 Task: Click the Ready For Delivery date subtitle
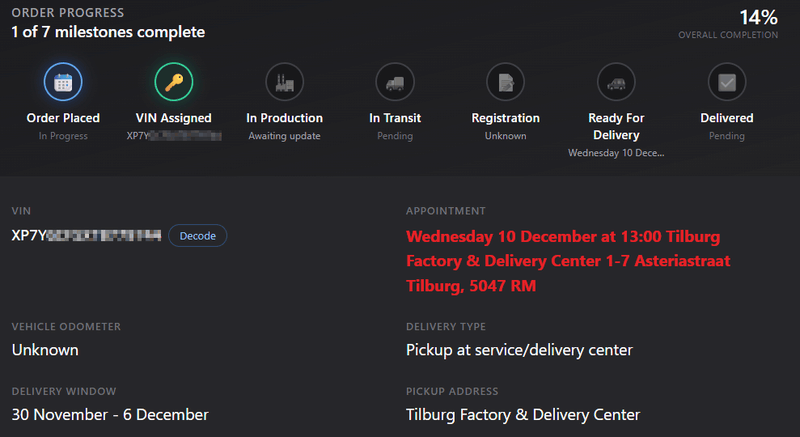coord(616,153)
